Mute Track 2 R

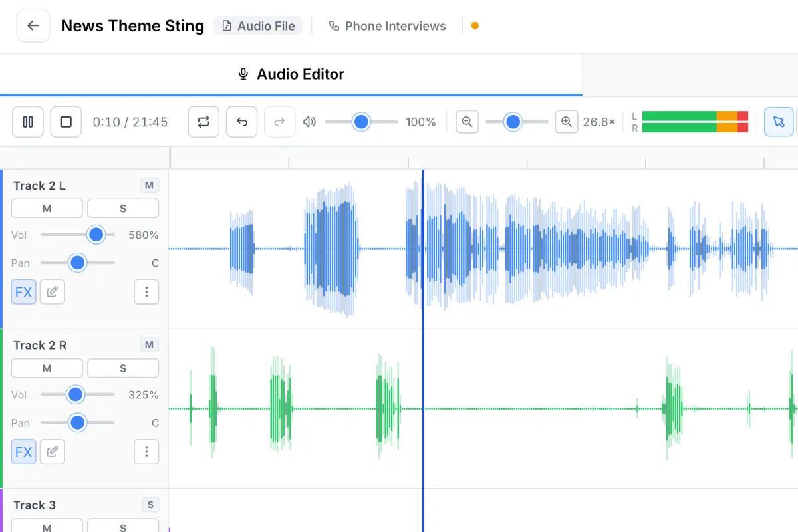47,368
